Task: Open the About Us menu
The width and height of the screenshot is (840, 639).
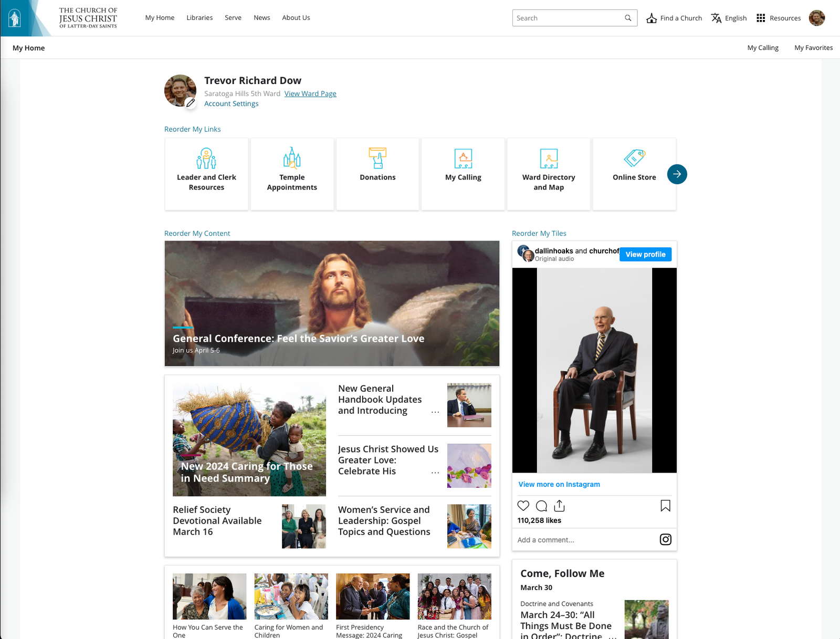Action: click(x=296, y=17)
